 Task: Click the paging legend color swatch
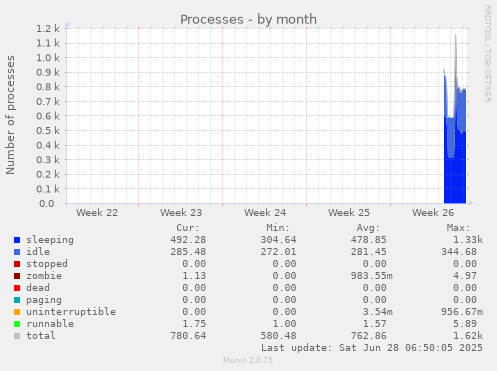point(17,300)
